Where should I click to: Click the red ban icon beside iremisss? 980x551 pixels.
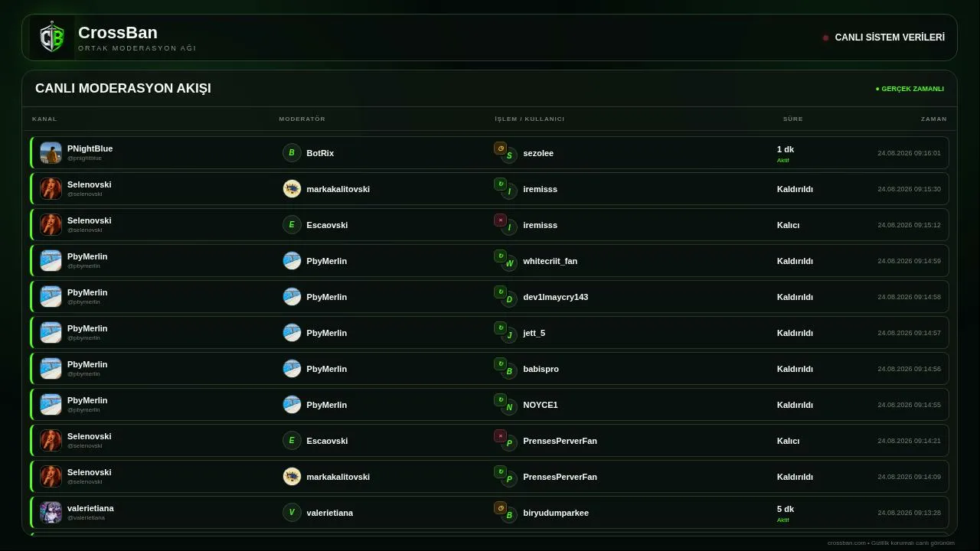(x=501, y=220)
